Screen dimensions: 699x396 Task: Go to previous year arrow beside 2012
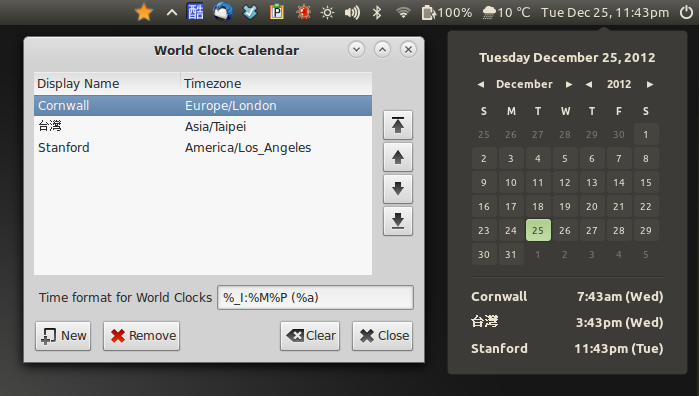click(x=589, y=84)
